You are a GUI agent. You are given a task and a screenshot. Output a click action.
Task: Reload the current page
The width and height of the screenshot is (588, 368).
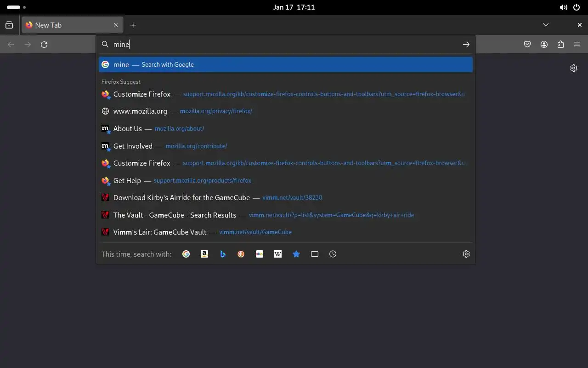[x=44, y=45]
